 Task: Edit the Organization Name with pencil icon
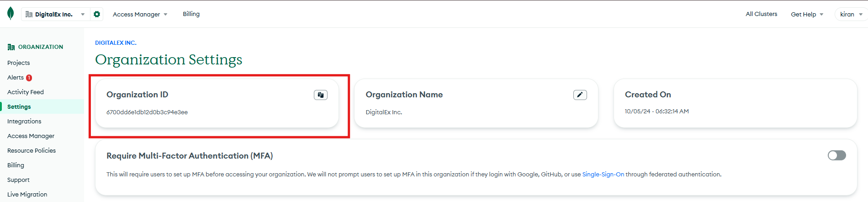click(580, 95)
